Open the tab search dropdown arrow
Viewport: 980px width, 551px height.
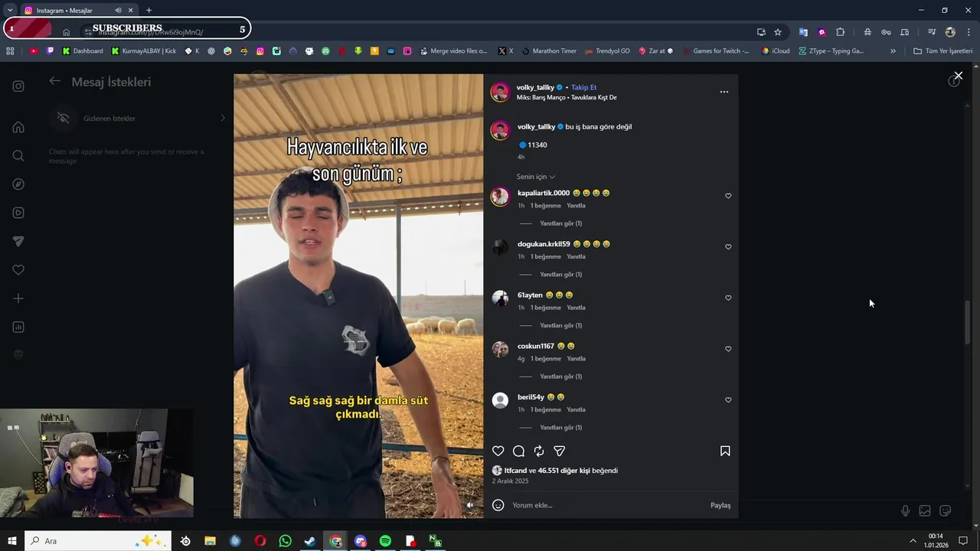pos(9,10)
